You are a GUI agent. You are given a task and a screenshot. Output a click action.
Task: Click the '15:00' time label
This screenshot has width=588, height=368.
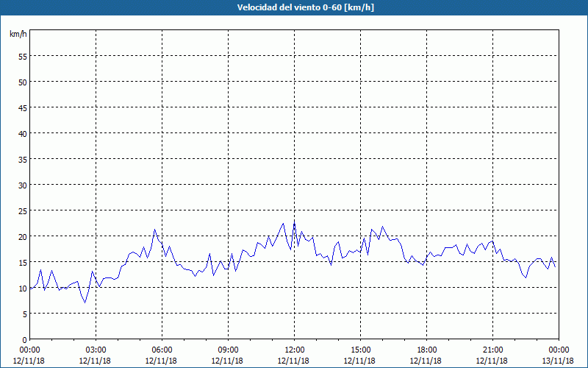coord(360,350)
